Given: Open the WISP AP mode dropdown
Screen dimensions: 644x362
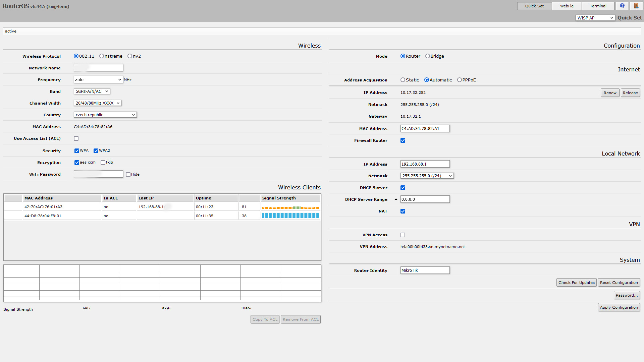Looking at the screenshot, I should tap(595, 18).
